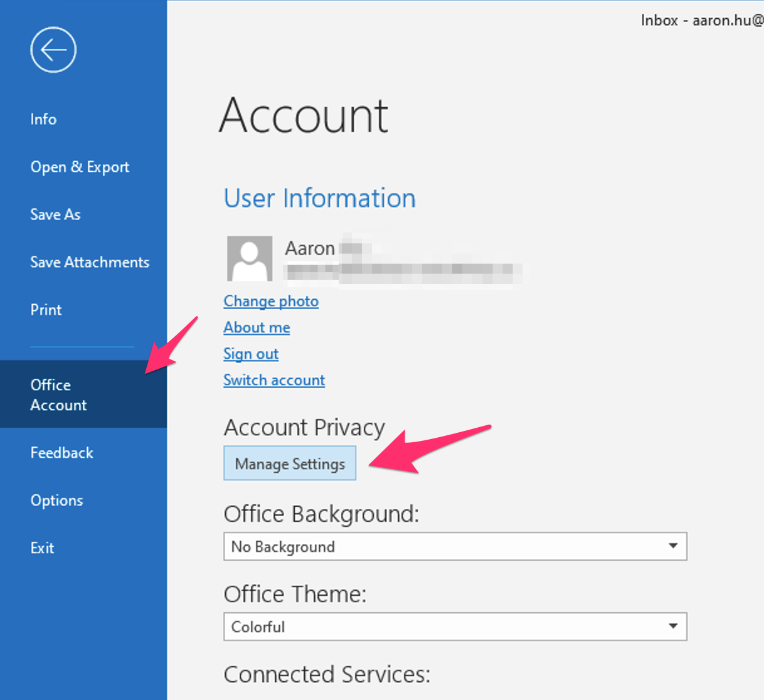Click the back arrow to exit Account view
Viewport: 764px width, 700px height.
[53, 50]
